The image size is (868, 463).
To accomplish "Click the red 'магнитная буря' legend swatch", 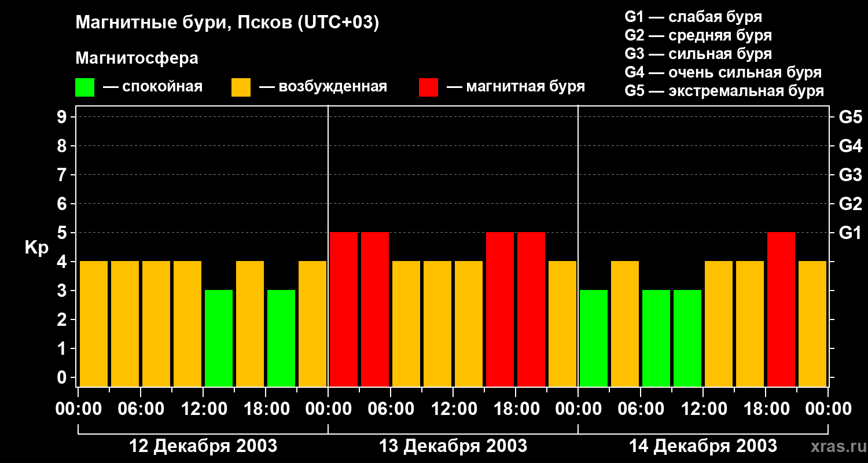I will 428,87.
